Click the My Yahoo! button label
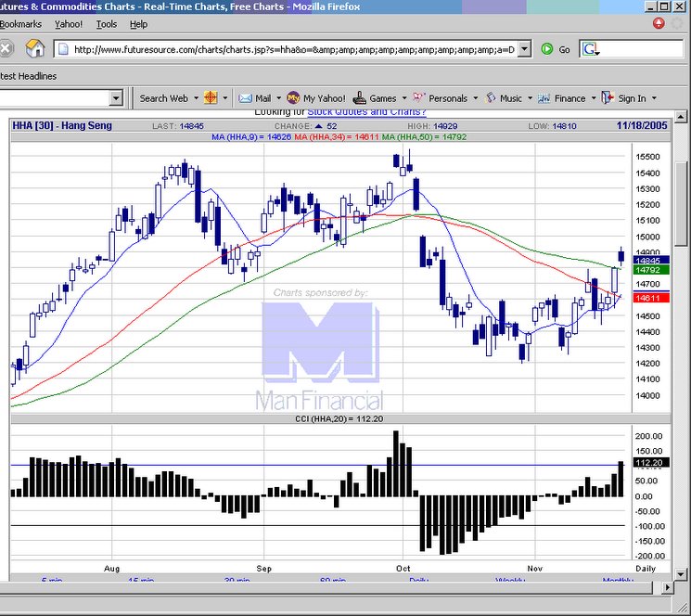The width and height of the screenshot is (691, 616). 325,98
